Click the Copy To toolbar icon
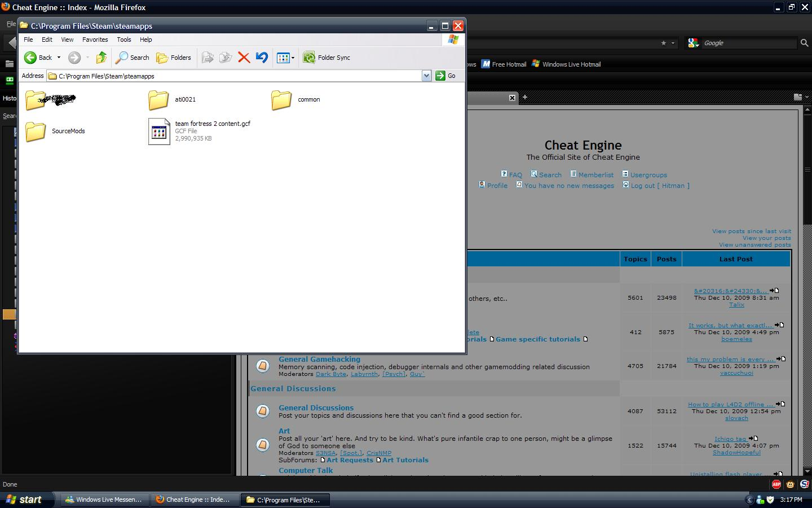Screen dimensions: 812x508 click(x=226, y=58)
